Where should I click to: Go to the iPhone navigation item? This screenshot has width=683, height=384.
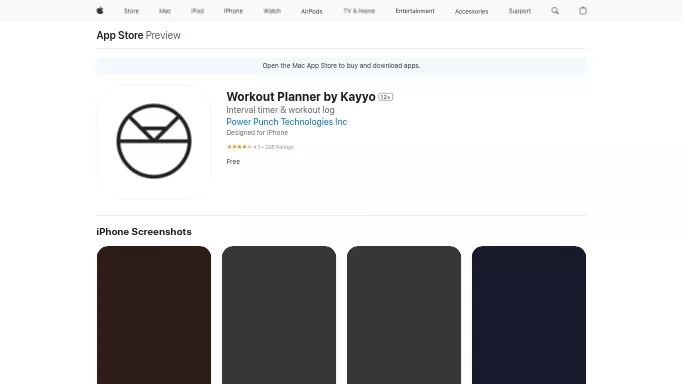click(233, 11)
